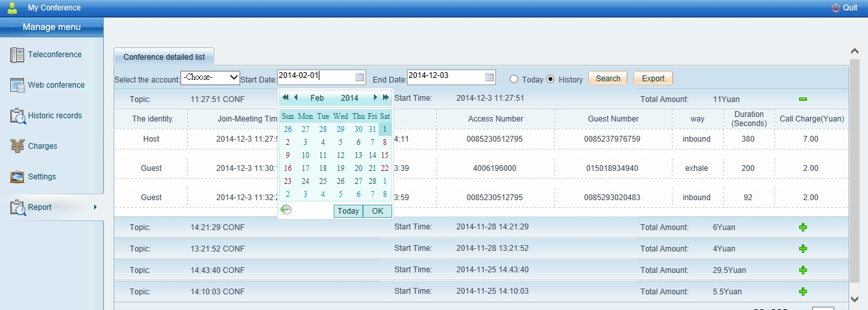
Task: Click the Quit link
Action: [850, 8]
